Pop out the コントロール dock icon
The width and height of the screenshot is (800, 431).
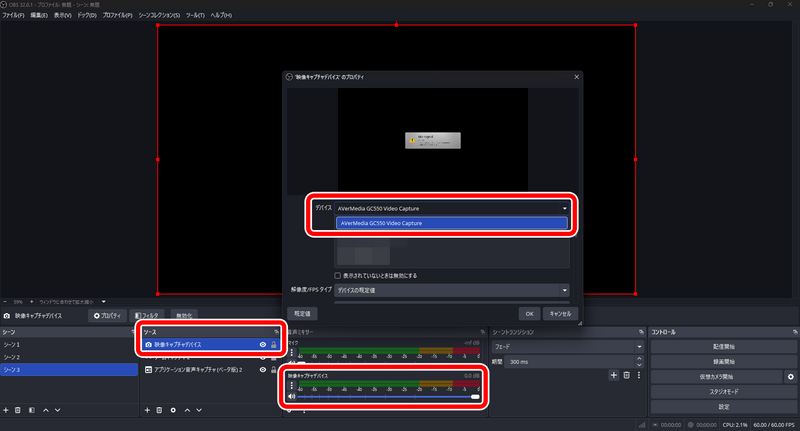click(795, 332)
